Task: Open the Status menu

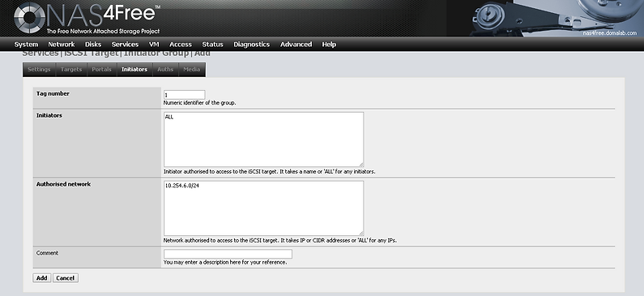Action: 212,45
